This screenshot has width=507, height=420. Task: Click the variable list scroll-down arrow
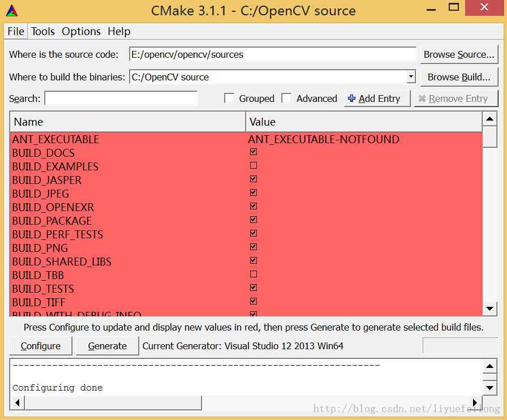pos(489,308)
